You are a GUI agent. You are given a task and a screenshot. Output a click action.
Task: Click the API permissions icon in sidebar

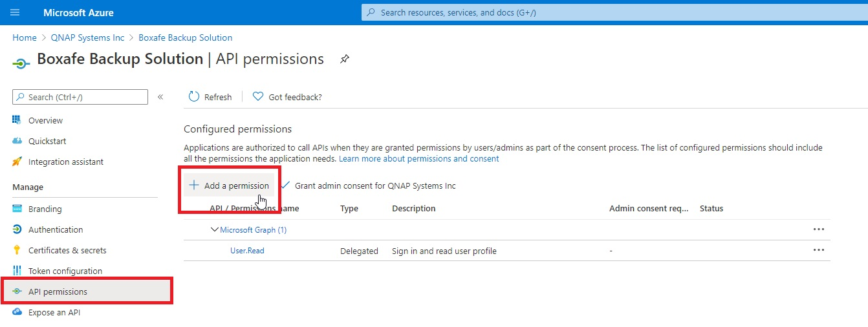click(x=17, y=291)
